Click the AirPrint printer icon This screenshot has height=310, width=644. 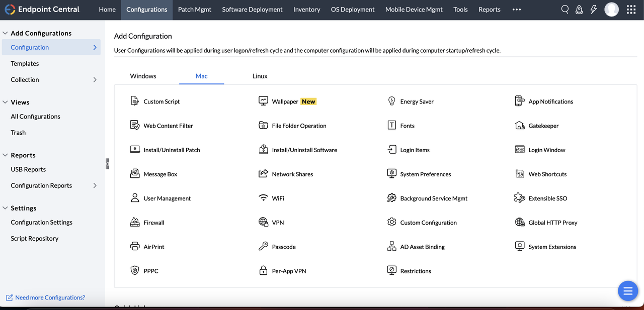click(134, 246)
